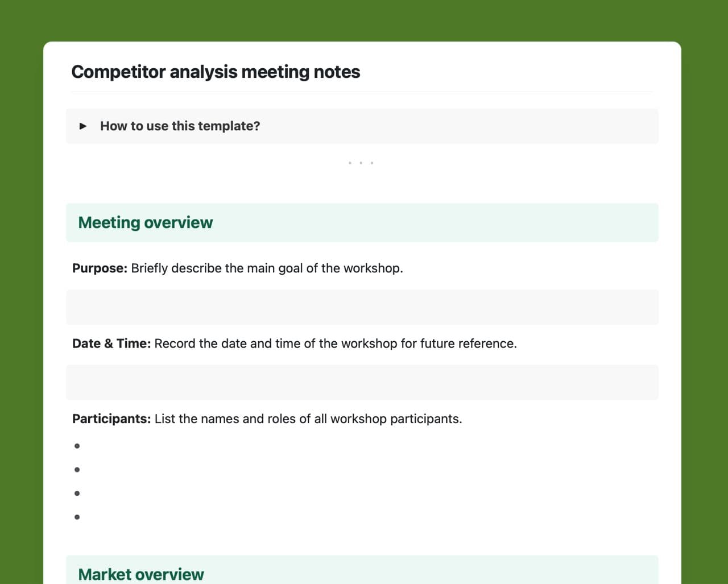Expand the 'How to use this template?' triangle
The image size is (728, 584).
click(83, 126)
